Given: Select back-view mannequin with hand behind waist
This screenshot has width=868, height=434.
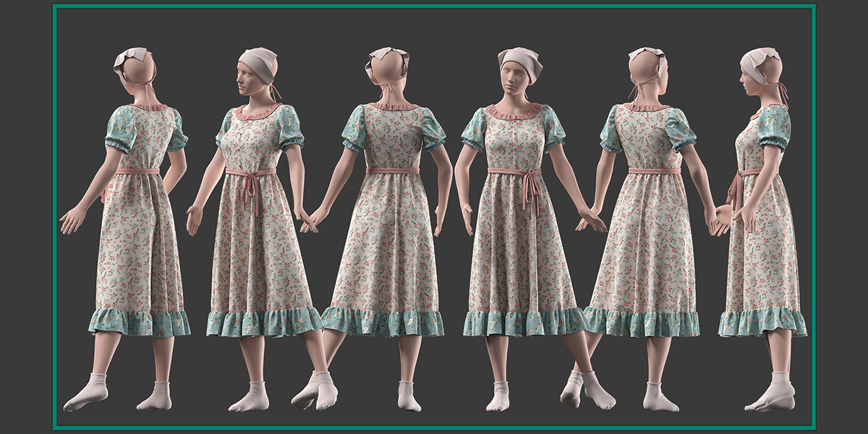Looking at the screenshot, I should pos(127,230).
